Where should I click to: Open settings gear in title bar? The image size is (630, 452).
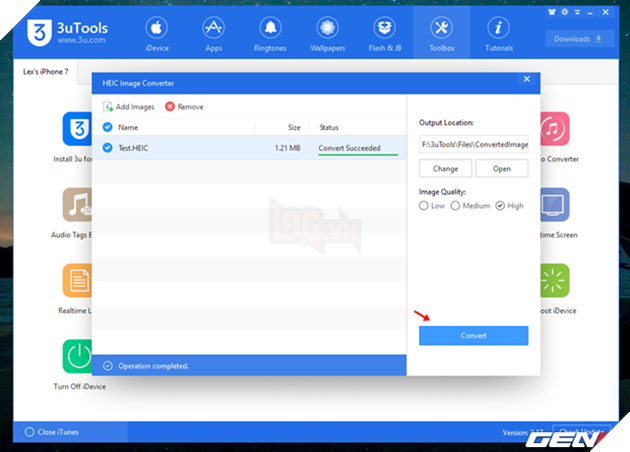click(565, 12)
